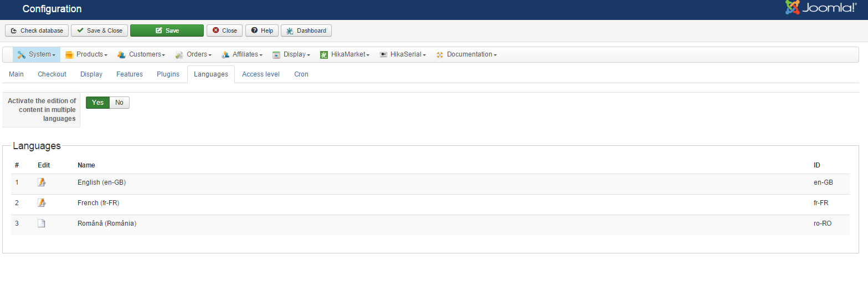The height and width of the screenshot is (305, 868).
Task: Click the Close button in toolbar
Action: click(224, 30)
